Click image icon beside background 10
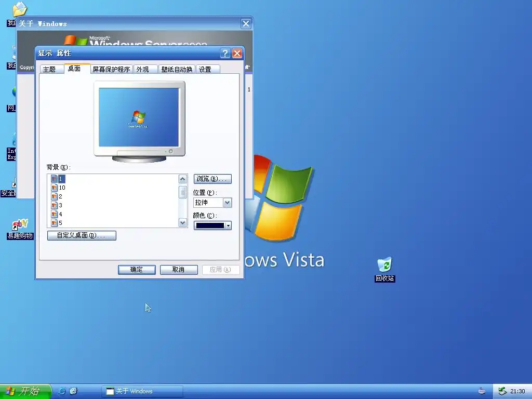Image resolution: width=532 pixels, height=399 pixels. [x=54, y=188]
